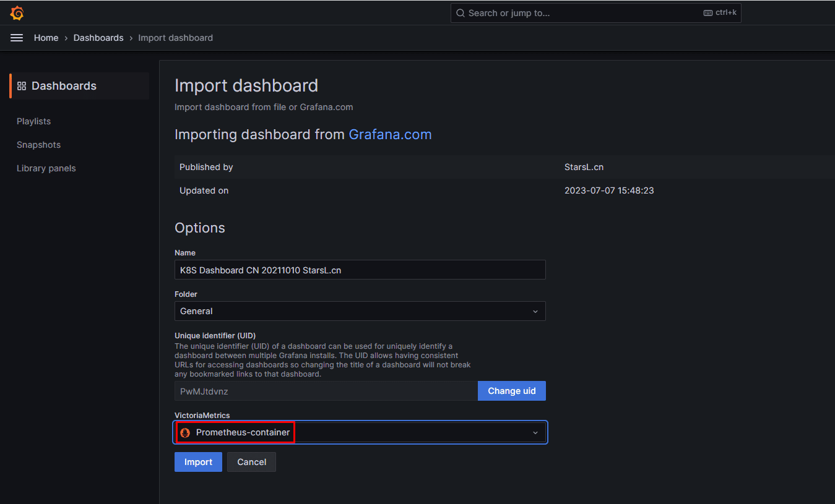Click the keyboard shortcut ctrl+k hint
The height and width of the screenshot is (504, 835).
(720, 13)
